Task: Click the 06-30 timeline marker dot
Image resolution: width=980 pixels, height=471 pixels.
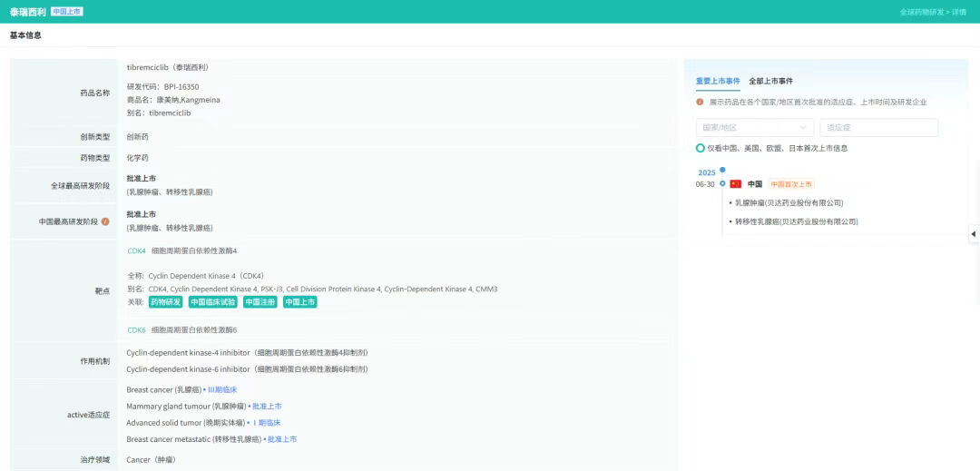Action: coord(722,183)
